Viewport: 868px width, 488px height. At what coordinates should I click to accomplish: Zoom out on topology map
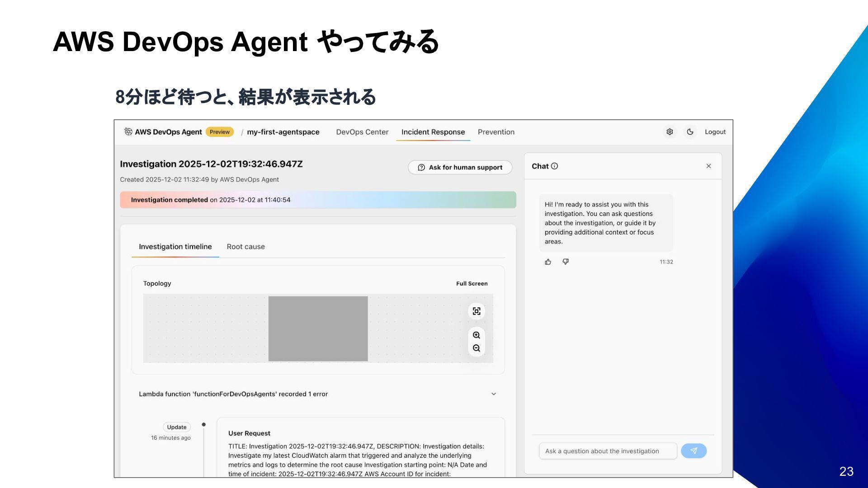click(476, 348)
